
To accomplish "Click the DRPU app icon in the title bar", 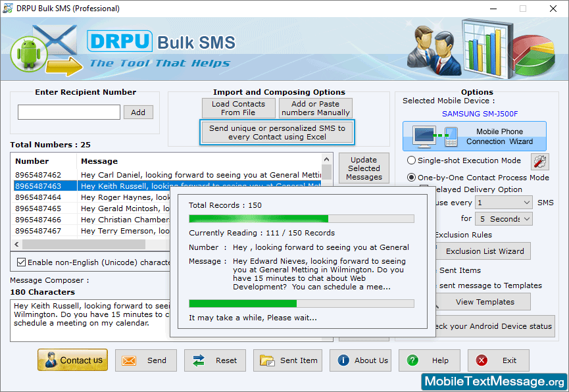I will [x=8, y=9].
